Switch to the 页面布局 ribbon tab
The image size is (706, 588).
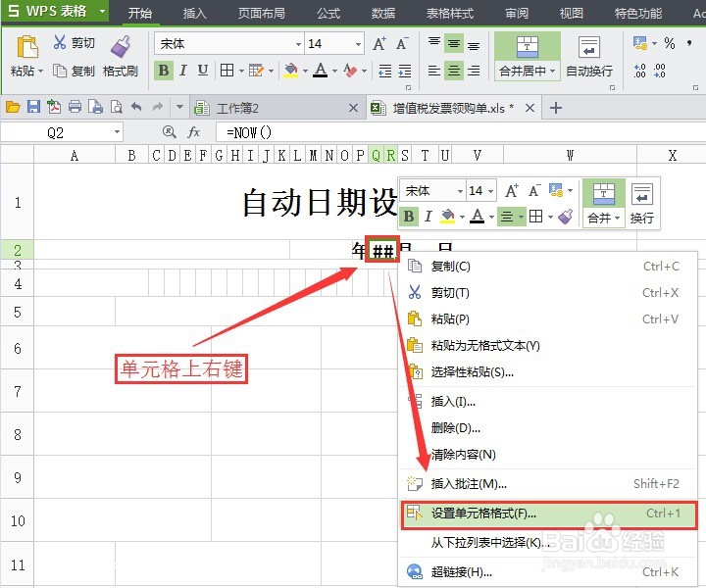[261, 13]
